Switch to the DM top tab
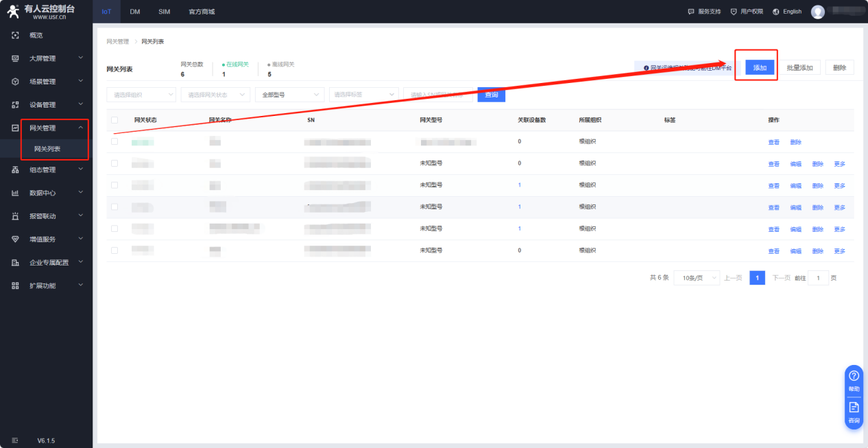Image resolution: width=868 pixels, height=448 pixels. [x=135, y=12]
